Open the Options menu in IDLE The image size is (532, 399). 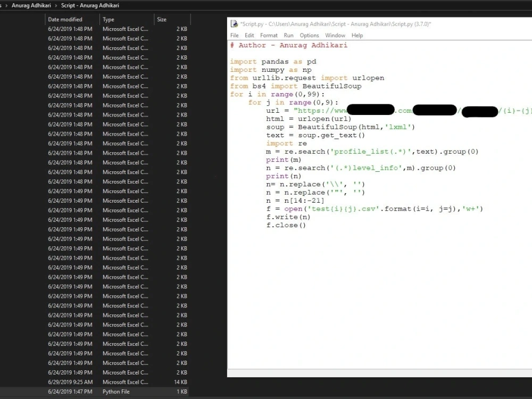click(x=309, y=35)
